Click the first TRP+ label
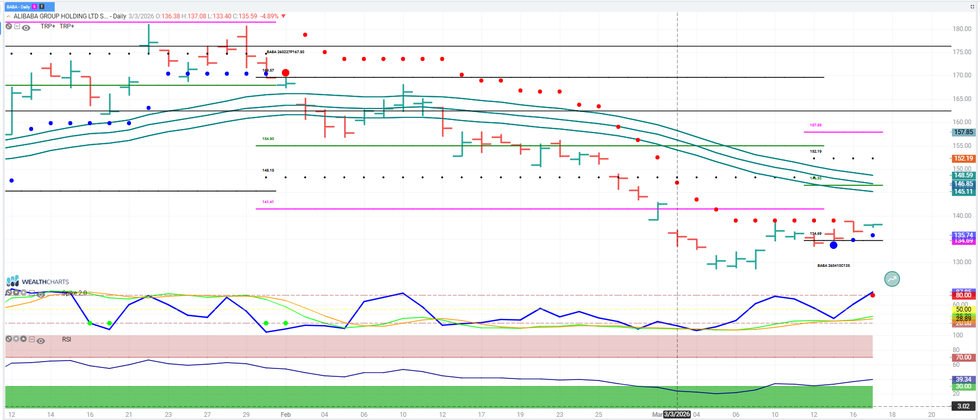Screen dimensions: 980x420 pos(48,26)
